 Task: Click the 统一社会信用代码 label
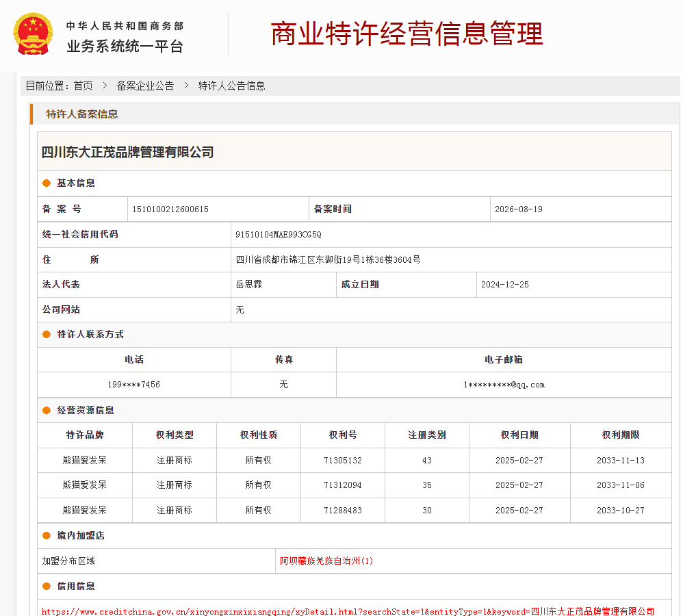[80, 234]
